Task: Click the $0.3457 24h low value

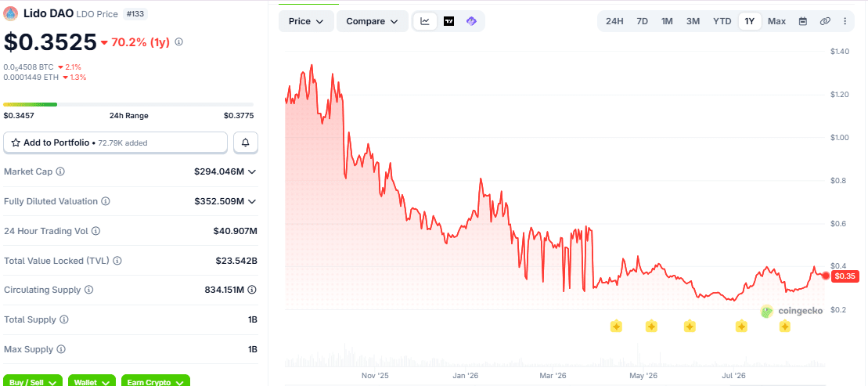Action: 19,116
